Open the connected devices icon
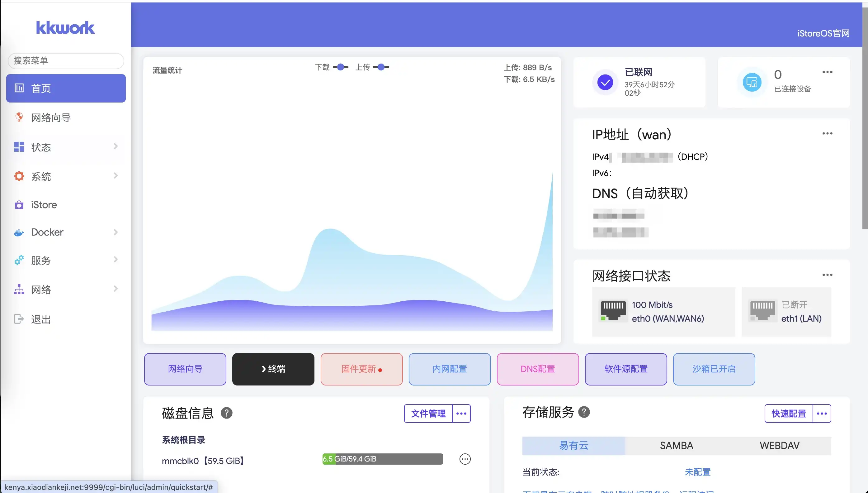The height and width of the screenshot is (493, 868). pyautogui.click(x=752, y=82)
